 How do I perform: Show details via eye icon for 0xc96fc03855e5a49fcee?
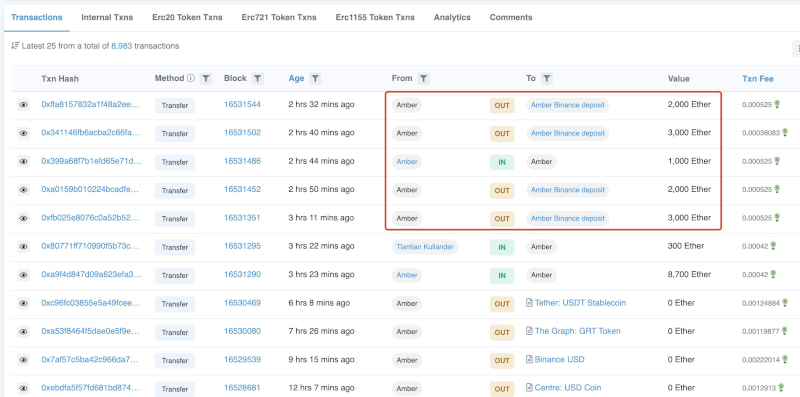click(23, 304)
